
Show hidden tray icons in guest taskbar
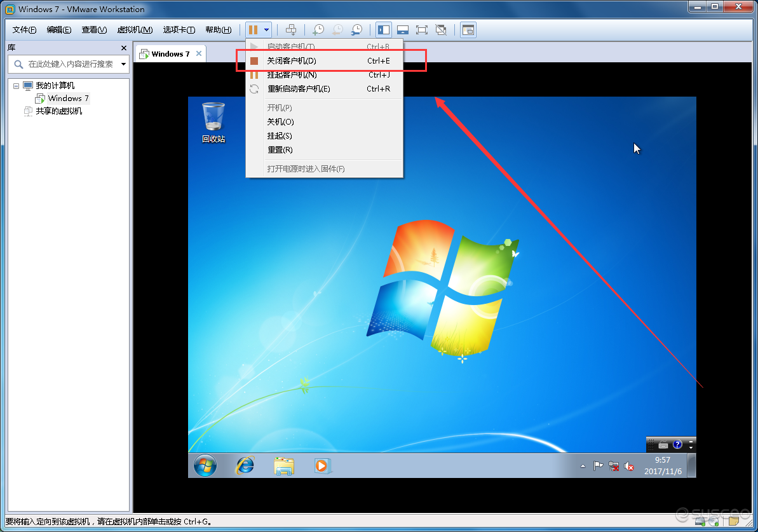(583, 467)
